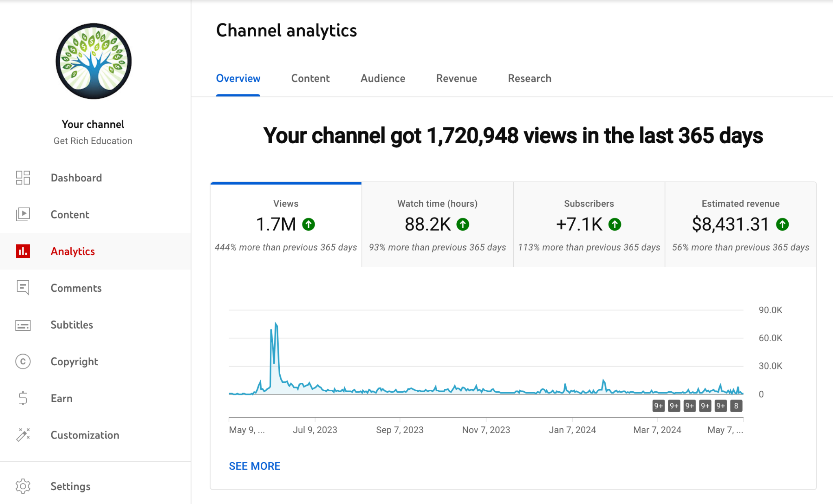Click the Copyright circle icon

(x=23, y=361)
